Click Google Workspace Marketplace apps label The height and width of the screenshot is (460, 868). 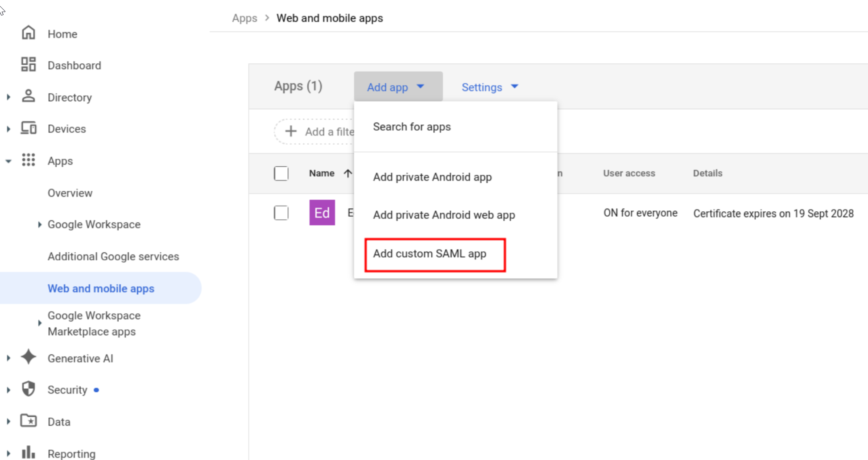(x=94, y=324)
